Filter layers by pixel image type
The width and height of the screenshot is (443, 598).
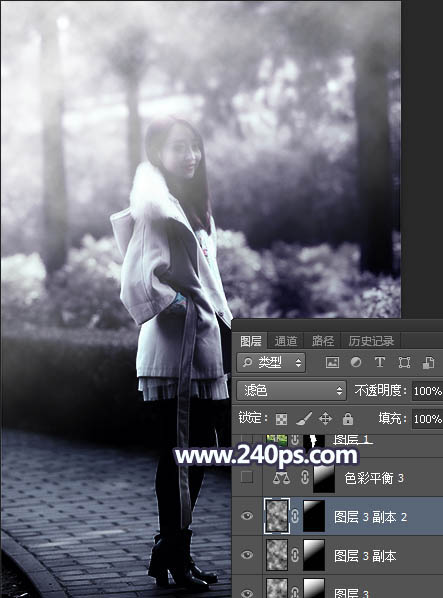(332, 362)
